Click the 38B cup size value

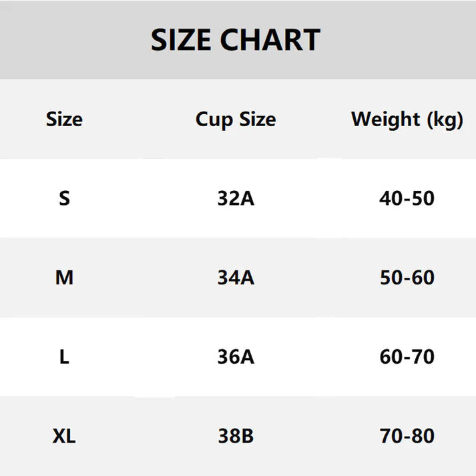coord(236,437)
